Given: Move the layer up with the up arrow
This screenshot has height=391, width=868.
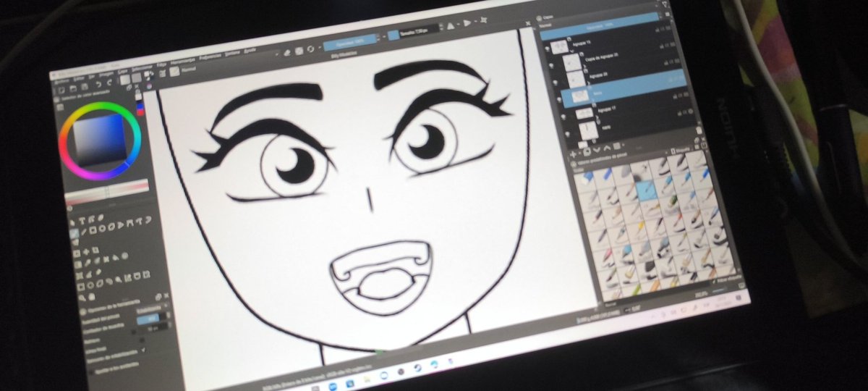Looking at the screenshot, I should point(607,148).
